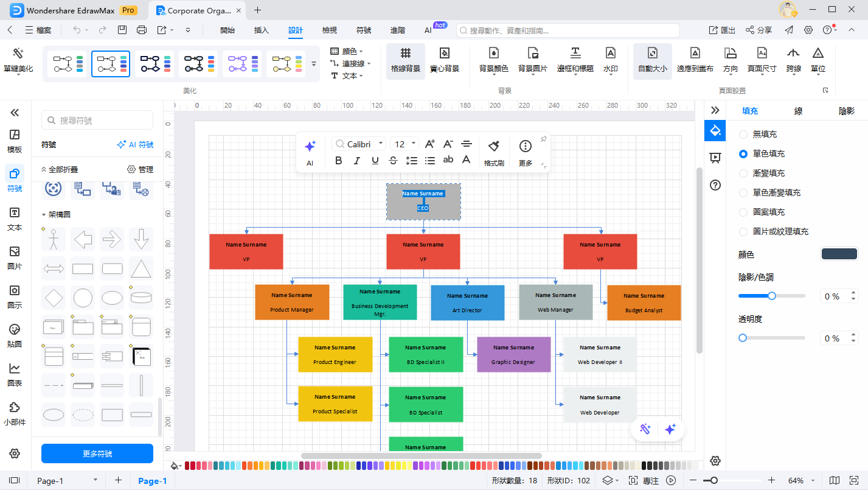Click the dark fill color swatch
This screenshot has width=868, height=490.
click(839, 254)
